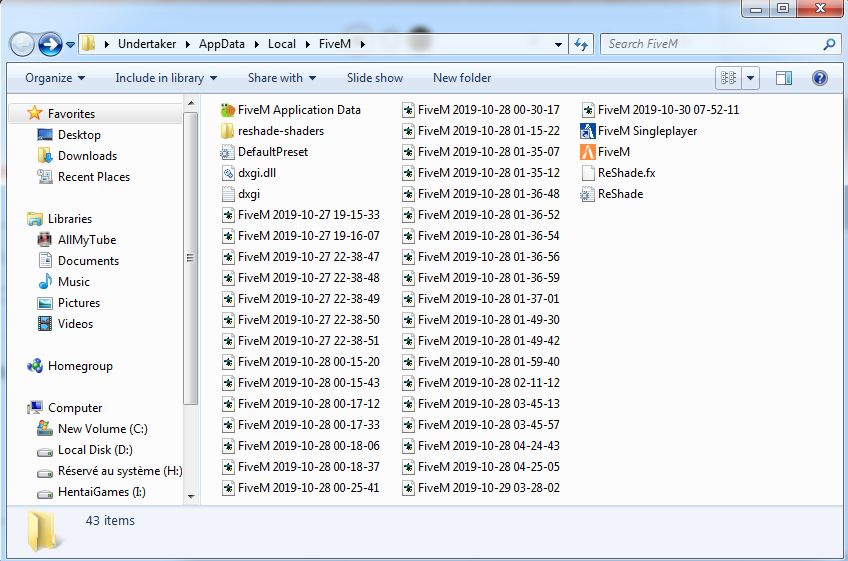This screenshot has width=848, height=561.
Task: Toggle the preview pane icon
Action: (784, 78)
